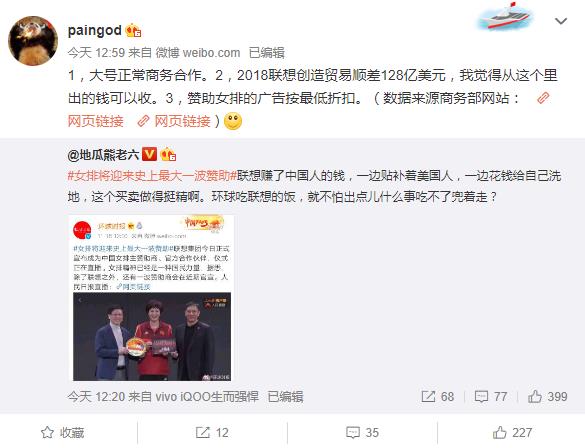The width and height of the screenshot is (585, 448).
Task: Expand the post options chevron menu
Action: [x=561, y=21]
